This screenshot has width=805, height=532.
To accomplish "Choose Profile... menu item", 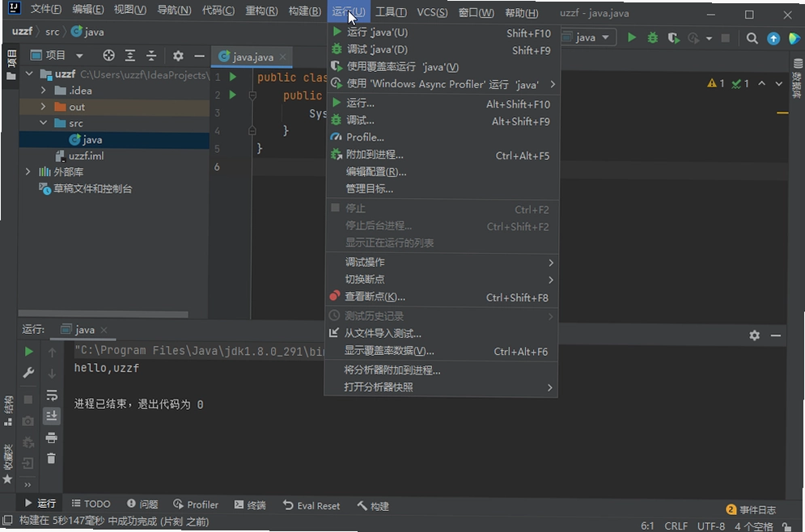I will (442, 137).
